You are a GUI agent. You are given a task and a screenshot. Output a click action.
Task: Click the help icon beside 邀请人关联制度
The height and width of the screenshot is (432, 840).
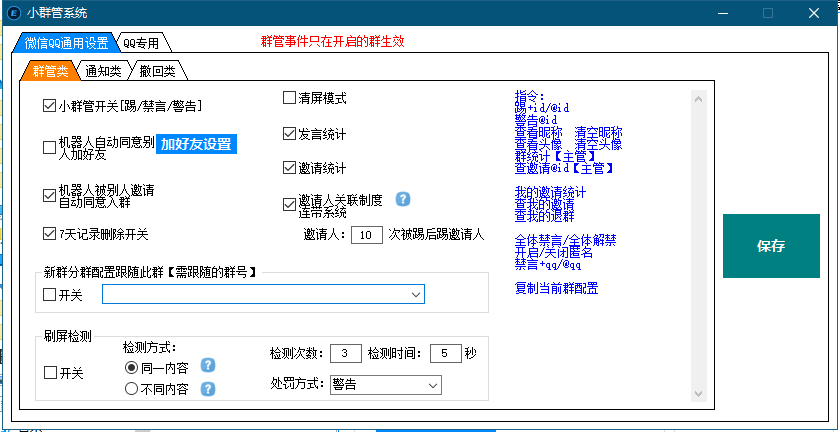pos(403,198)
